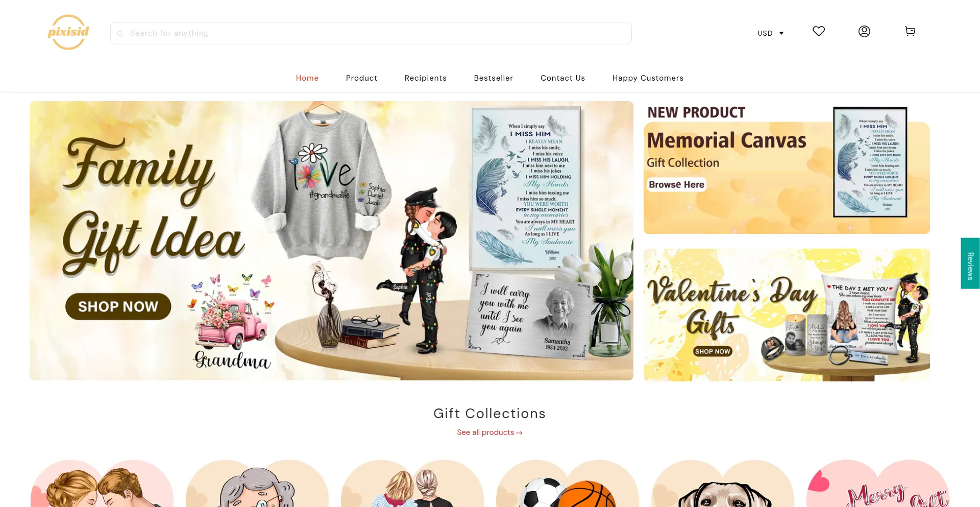
Task: Open the Happy Customers page
Action: click(648, 78)
